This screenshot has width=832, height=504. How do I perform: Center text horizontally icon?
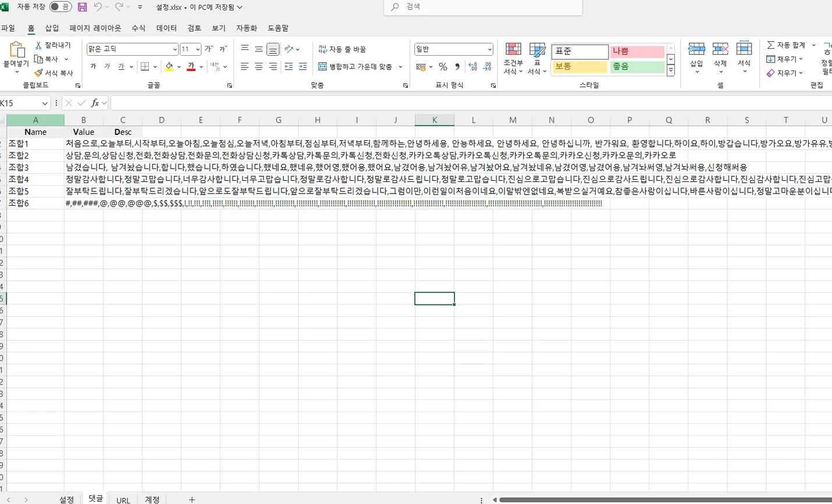tap(259, 67)
